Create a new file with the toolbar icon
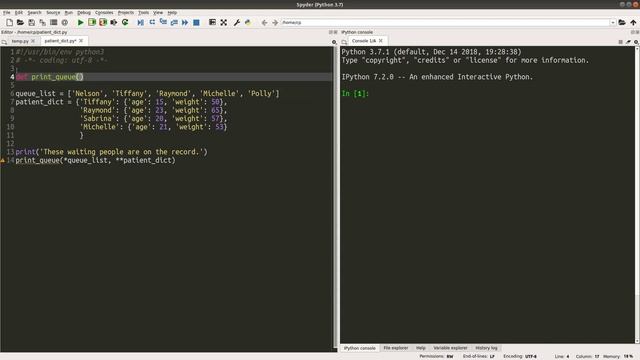This screenshot has height=360, width=640. click(9, 22)
